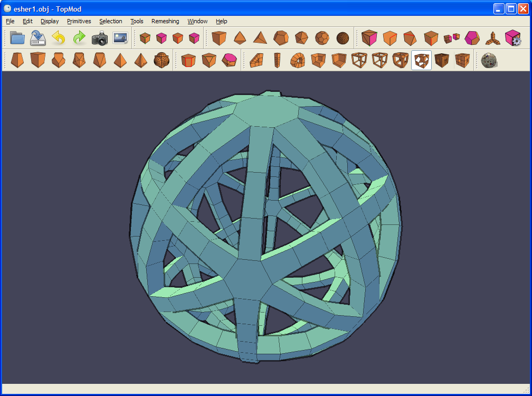Open the magenta cube with gear tool
The height and width of the screenshot is (396, 532).
[513, 38]
